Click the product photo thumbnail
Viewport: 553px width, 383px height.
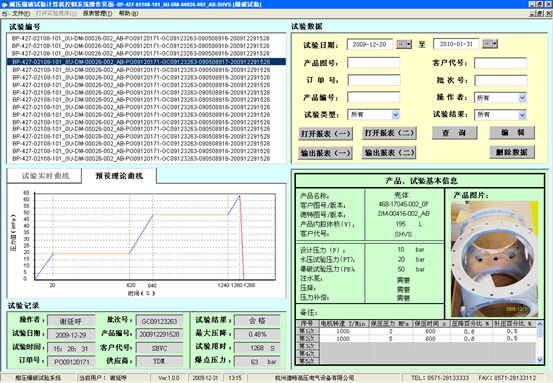pyautogui.click(x=494, y=259)
